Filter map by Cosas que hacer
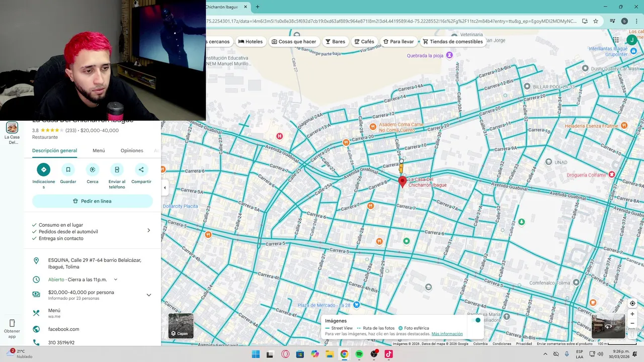644x362 pixels. pyautogui.click(x=294, y=42)
